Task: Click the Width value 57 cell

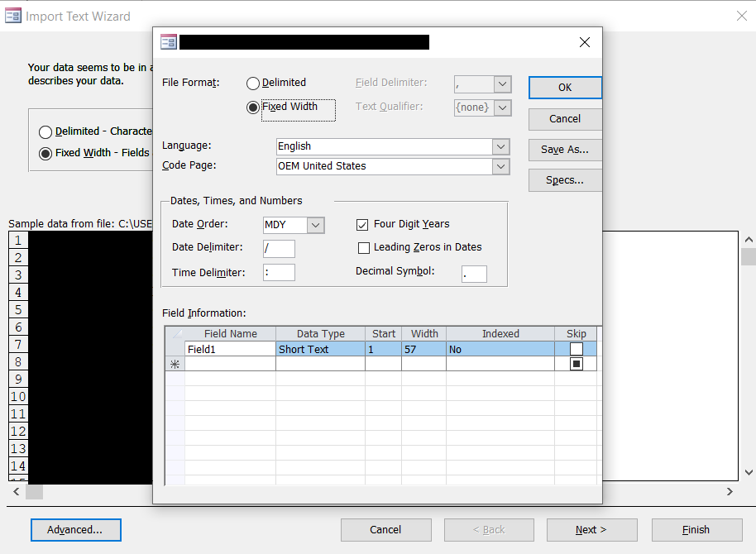Action: click(x=423, y=349)
